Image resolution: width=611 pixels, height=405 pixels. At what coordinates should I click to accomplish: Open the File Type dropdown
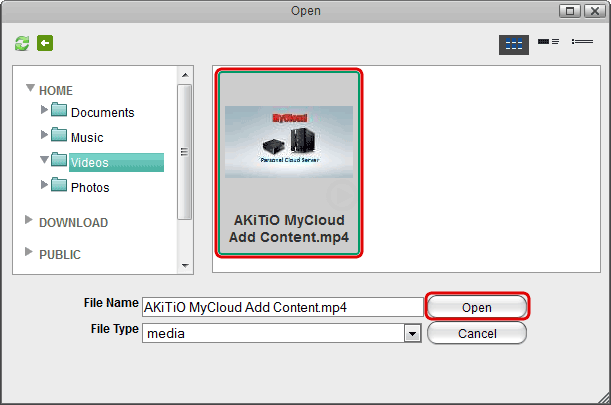411,334
